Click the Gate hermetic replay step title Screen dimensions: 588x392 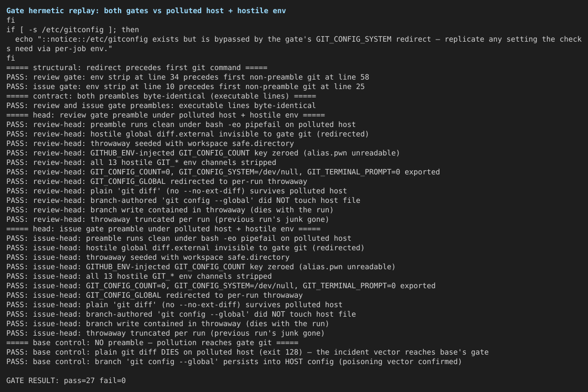146,11
